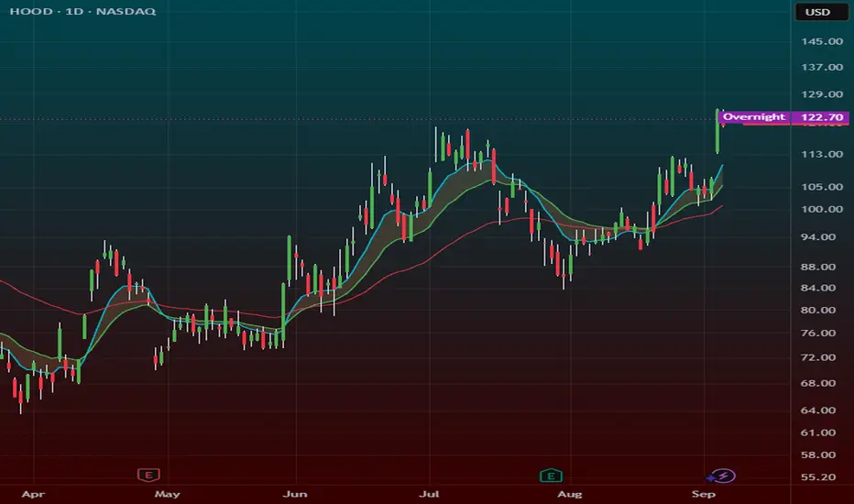Click the May label on time axis

tap(167, 494)
